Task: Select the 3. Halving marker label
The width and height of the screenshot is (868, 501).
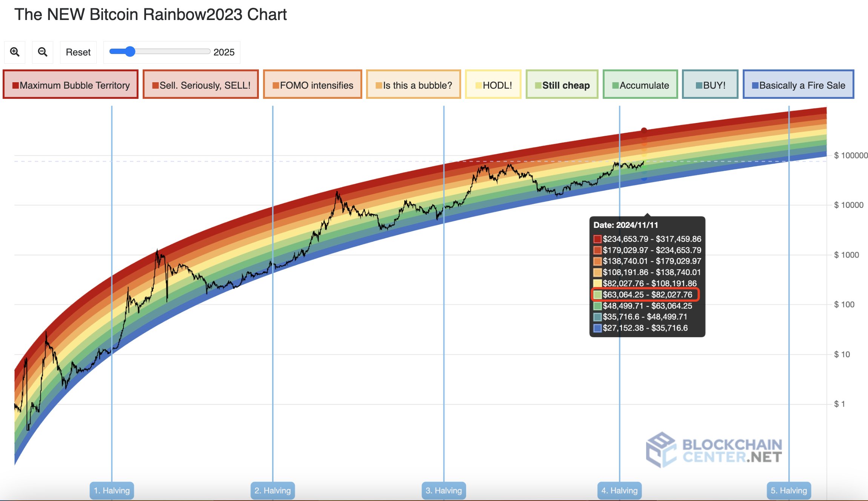Action: (x=444, y=490)
